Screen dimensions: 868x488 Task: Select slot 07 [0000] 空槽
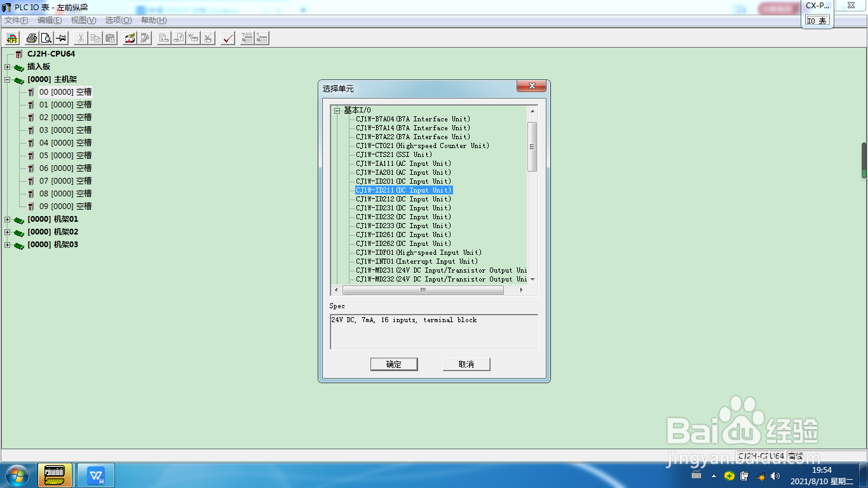(65, 181)
